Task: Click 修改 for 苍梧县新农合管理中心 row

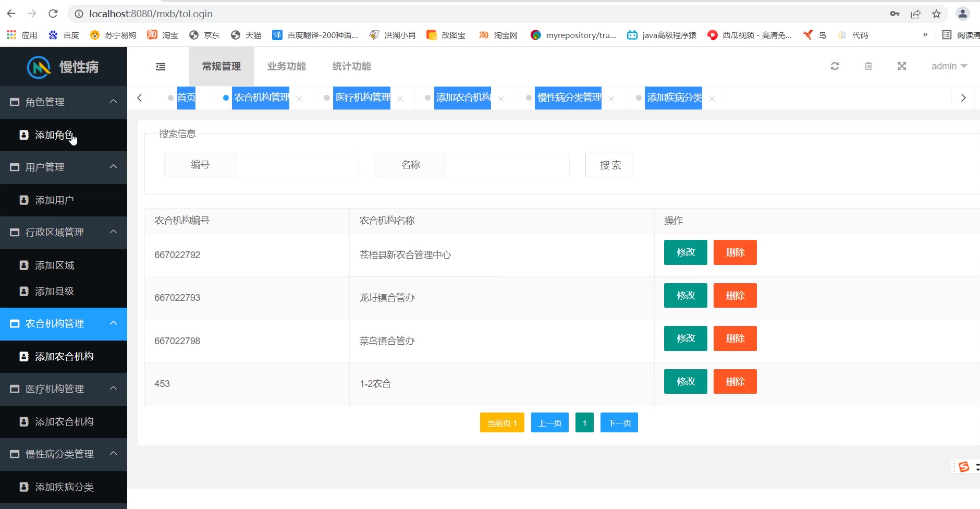Action: [685, 252]
